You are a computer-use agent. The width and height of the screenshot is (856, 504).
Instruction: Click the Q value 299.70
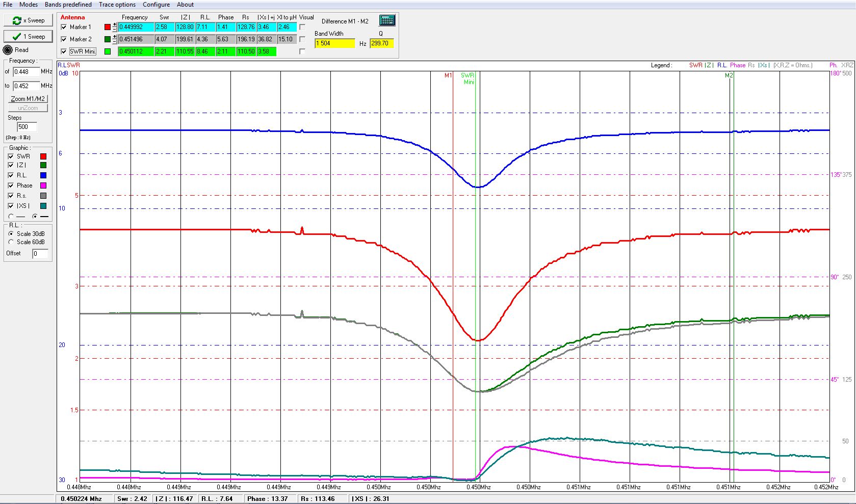coord(382,43)
